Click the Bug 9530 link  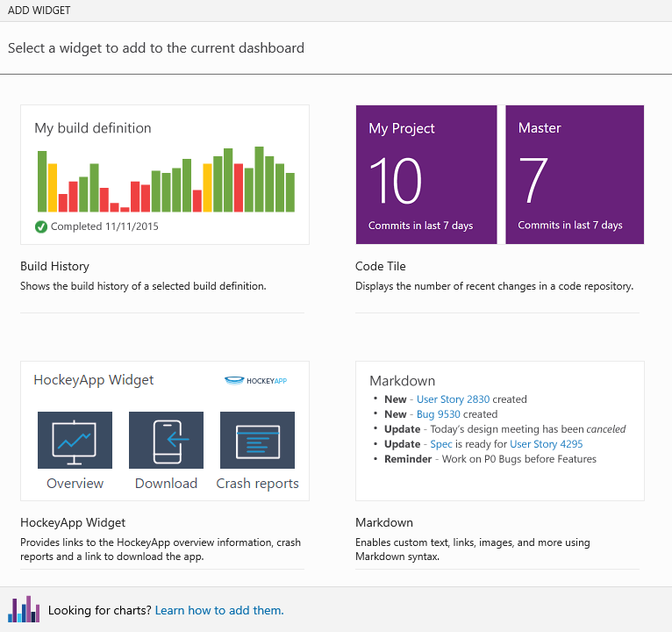439,414
